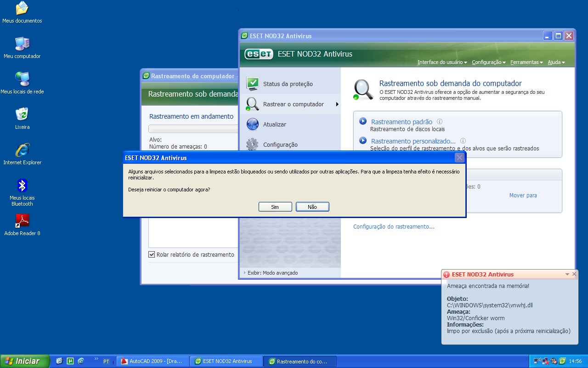Click Não to postpone the restart
This screenshot has height=368, width=588.
(312, 207)
